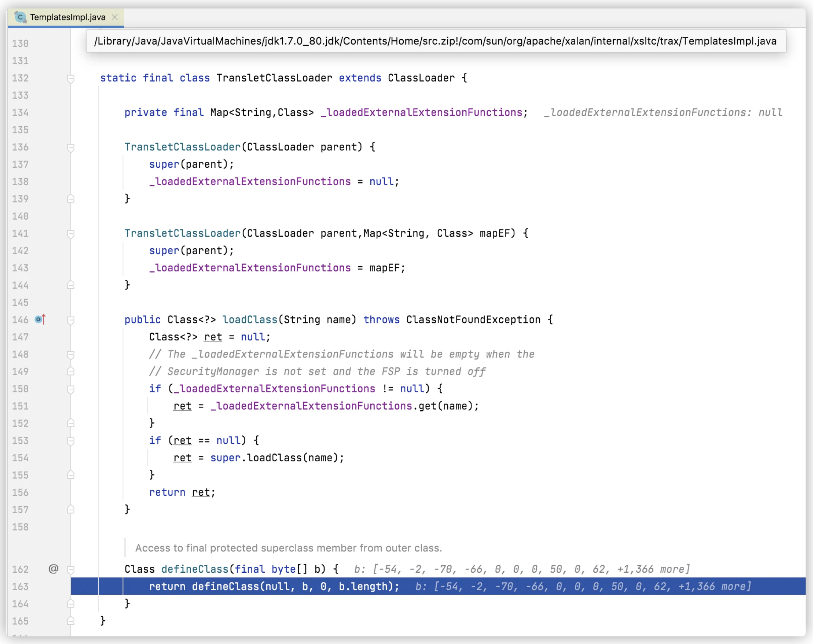Fold the comment block starting at line 148
The height and width of the screenshot is (644, 813).
pos(71,354)
